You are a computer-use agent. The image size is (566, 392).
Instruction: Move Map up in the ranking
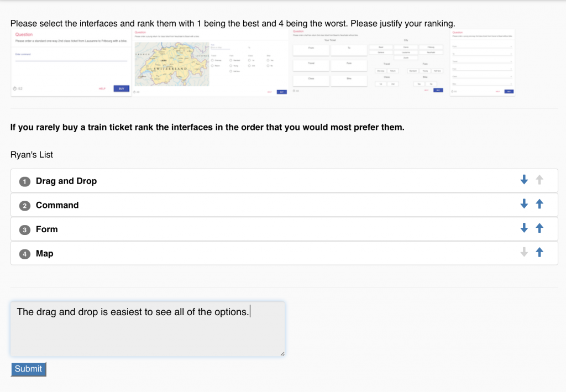pos(539,252)
